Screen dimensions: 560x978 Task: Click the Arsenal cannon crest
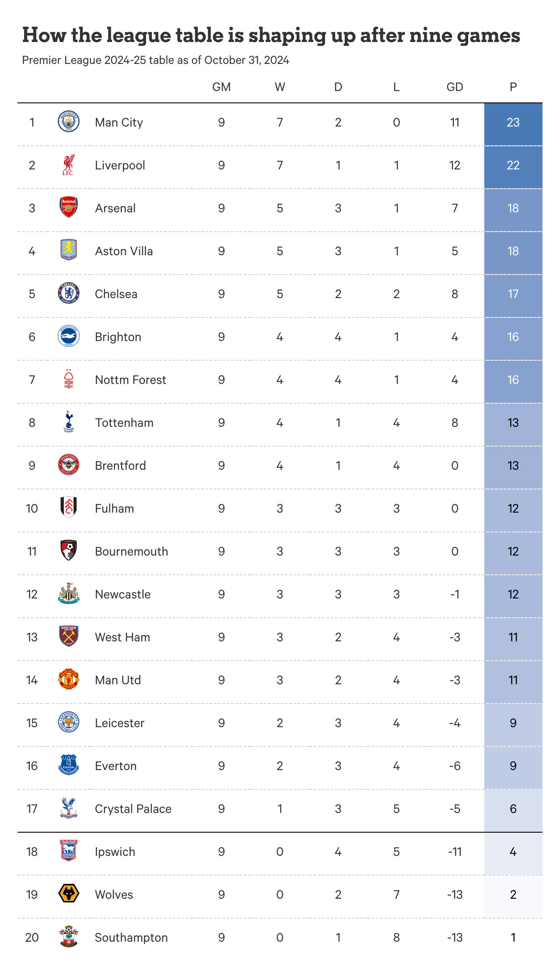pyautogui.click(x=69, y=208)
